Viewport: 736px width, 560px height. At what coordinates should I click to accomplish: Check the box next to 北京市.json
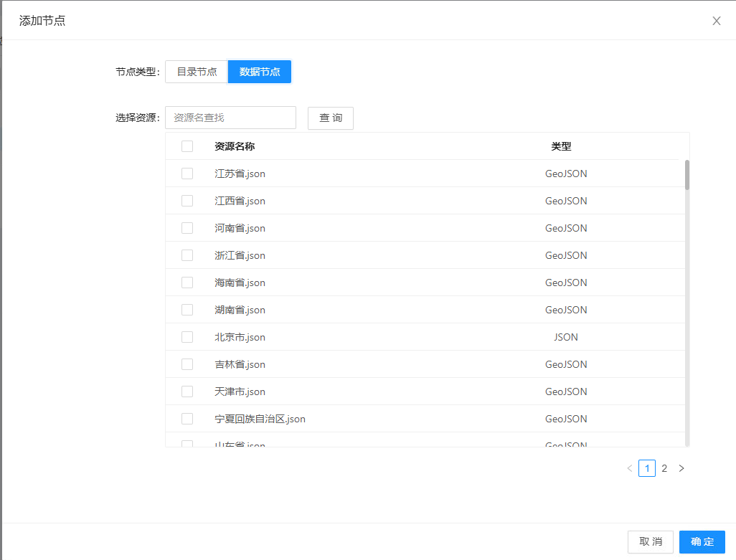click(x=187, y=336)
